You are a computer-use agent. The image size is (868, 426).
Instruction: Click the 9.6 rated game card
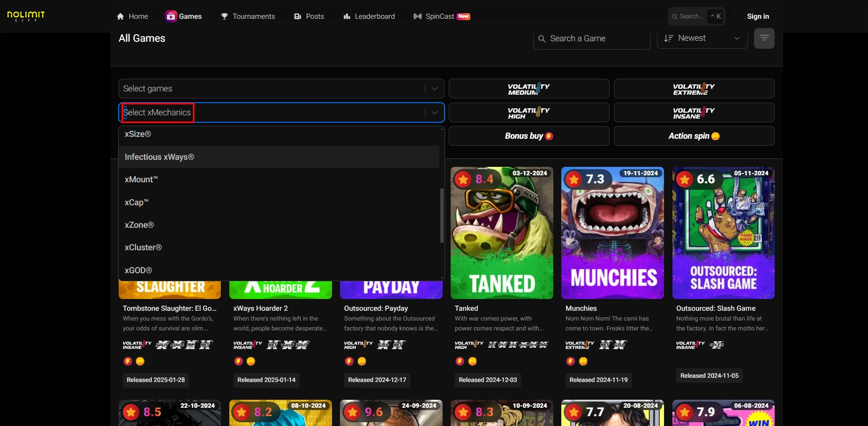point(391,413)
